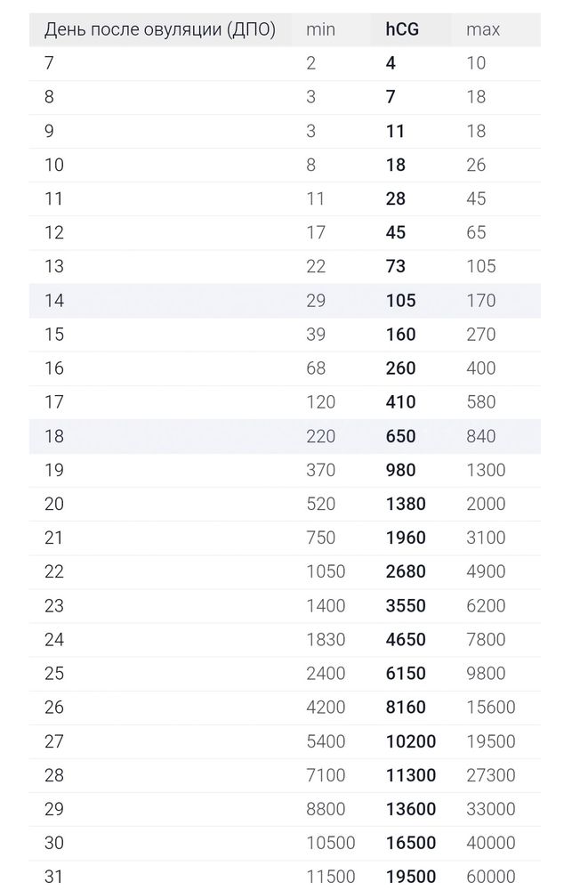Screen dimensions: 588x890
Task: Select the min value 4200
Action: (x=326, y=708)
